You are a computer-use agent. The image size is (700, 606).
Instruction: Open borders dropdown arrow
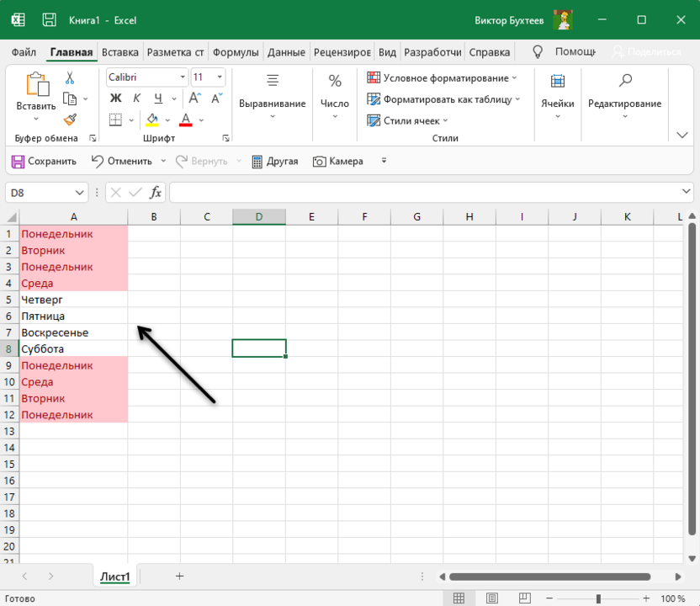pyautogui.click(x=131, y=120)
